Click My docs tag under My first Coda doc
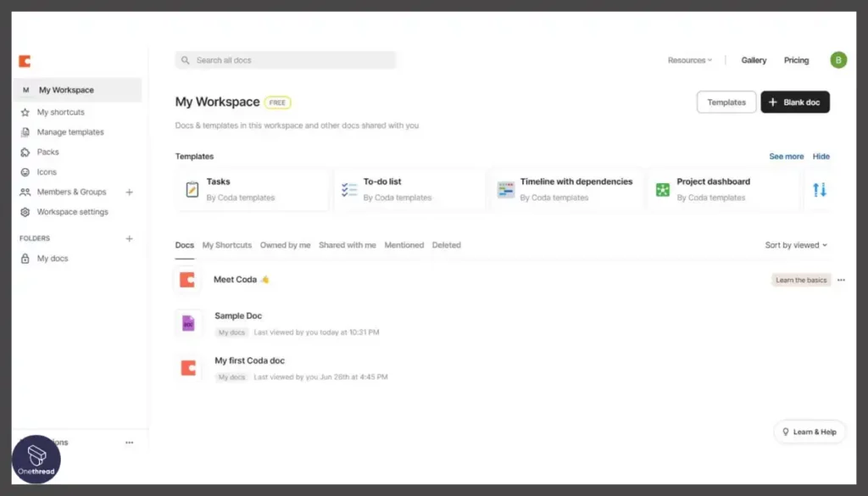 click(231, 377)
